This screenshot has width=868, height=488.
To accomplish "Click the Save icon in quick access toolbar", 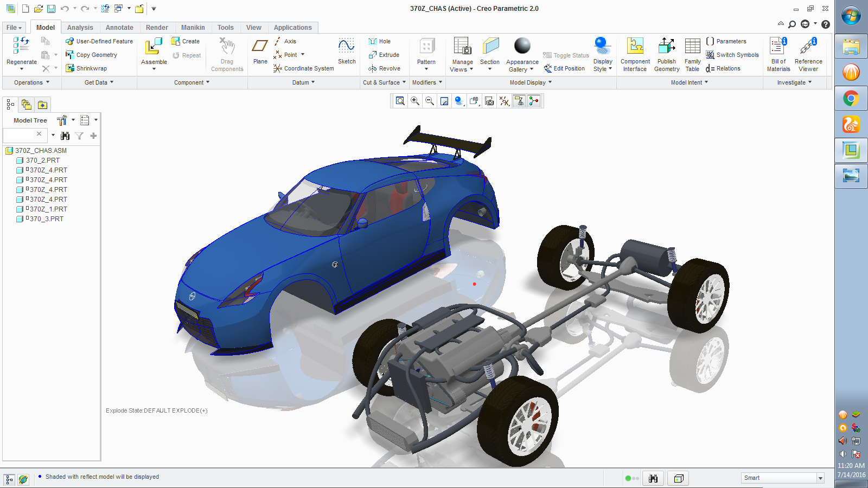I will coord(51,9).
